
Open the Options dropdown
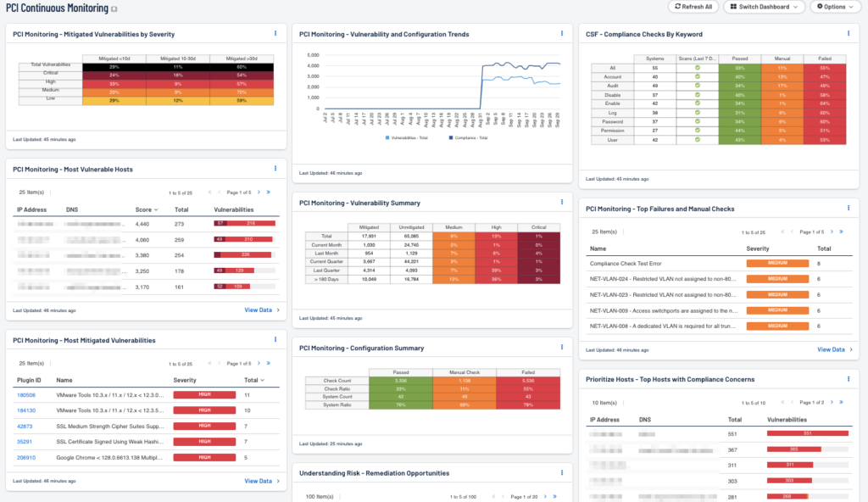835,7
